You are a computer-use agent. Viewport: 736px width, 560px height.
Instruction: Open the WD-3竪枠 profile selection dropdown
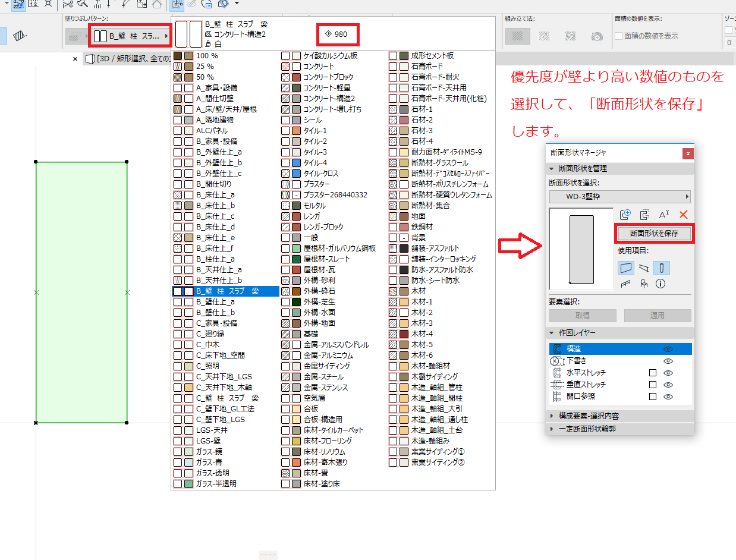[x=620, y=196]
